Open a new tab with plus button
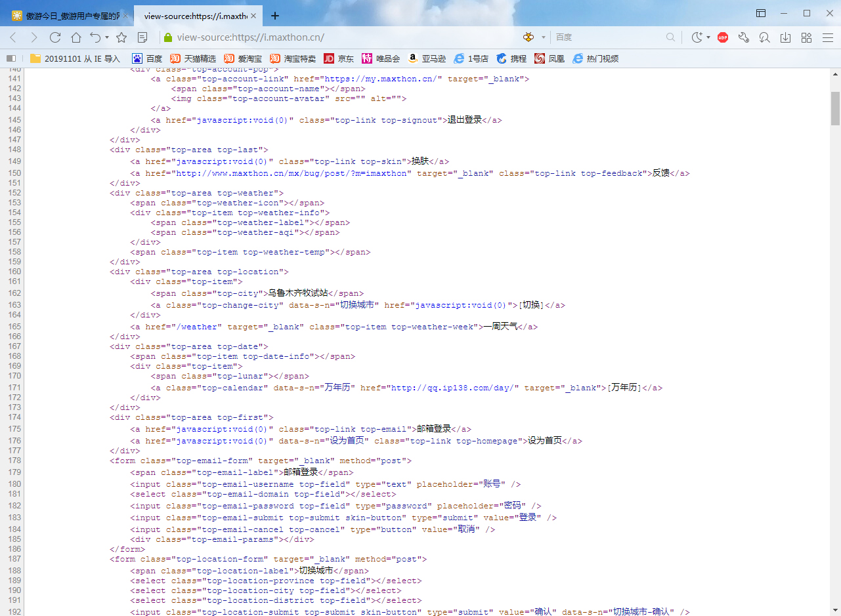Viewport: 841px width, 616px height. pos(275,16)
